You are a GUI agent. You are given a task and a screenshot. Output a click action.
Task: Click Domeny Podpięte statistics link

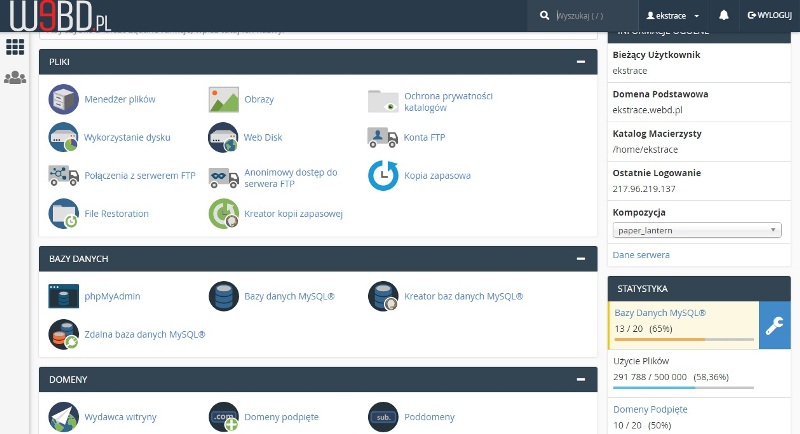tap(650, 409)
